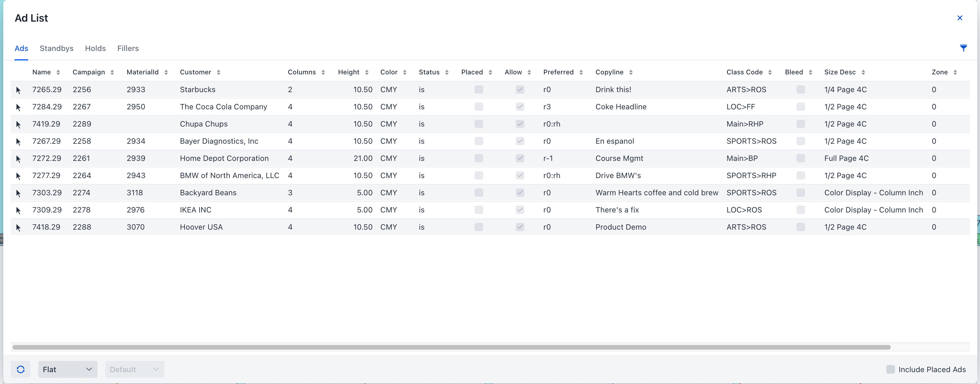Click the arrow icon for Hoover USA row

click(18, 227)
